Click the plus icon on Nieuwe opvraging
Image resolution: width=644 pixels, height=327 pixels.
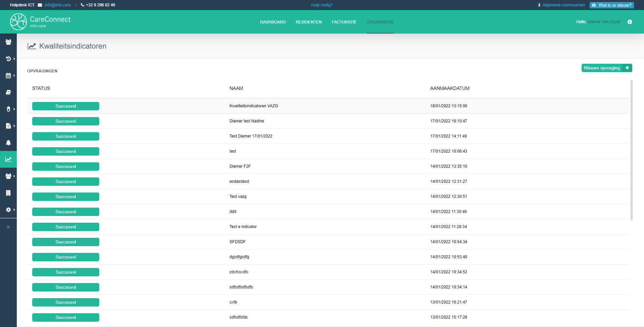pos(627,68)
